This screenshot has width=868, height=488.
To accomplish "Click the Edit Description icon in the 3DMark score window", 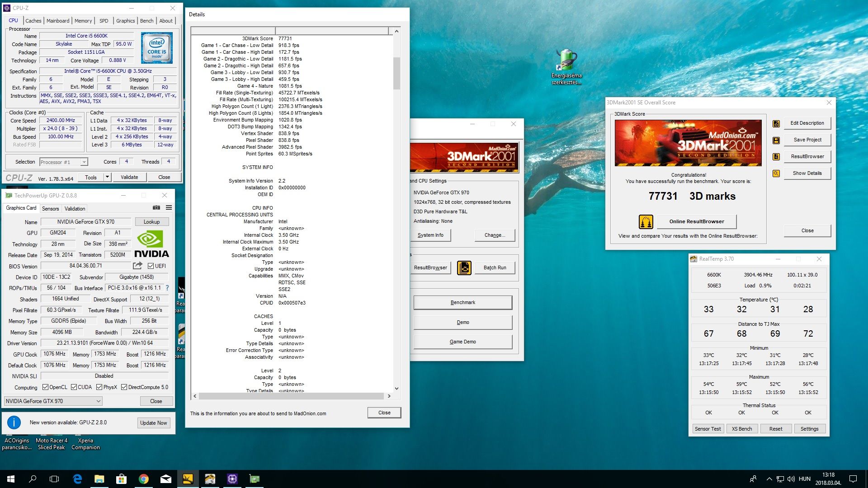I will [x=776, y=123].
